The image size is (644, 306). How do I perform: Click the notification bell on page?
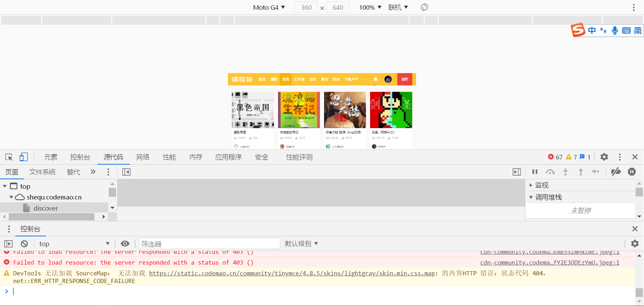375,79
